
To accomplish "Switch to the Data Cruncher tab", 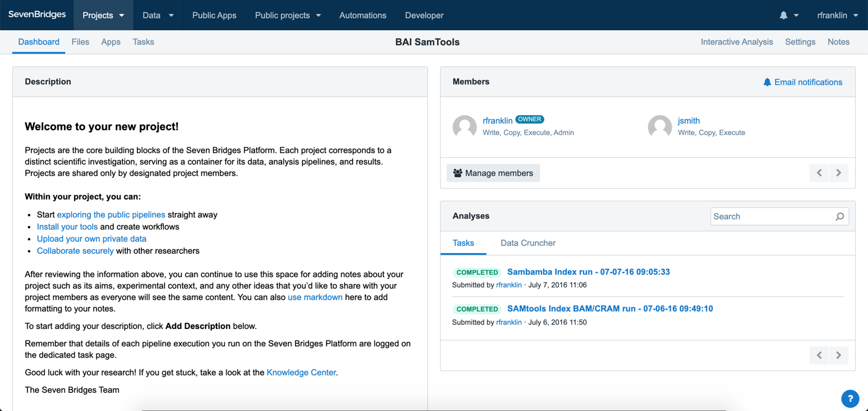I will click(x=528, y=243).
